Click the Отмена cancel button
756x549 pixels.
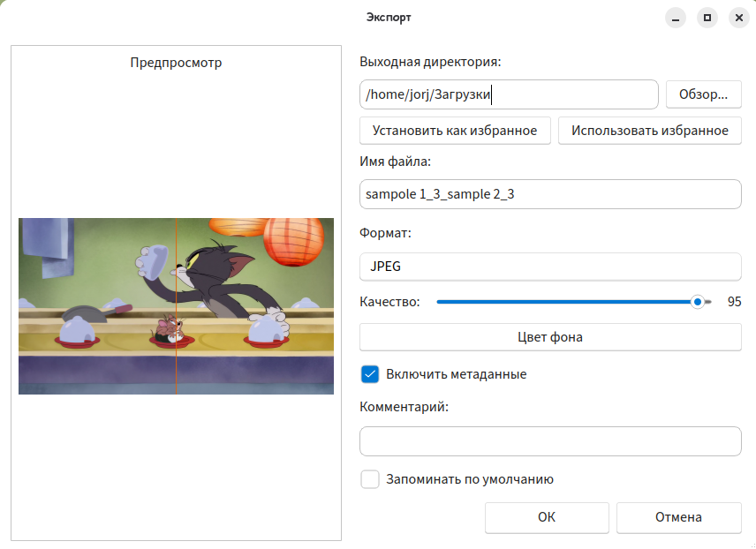click(x=678, y=517)
